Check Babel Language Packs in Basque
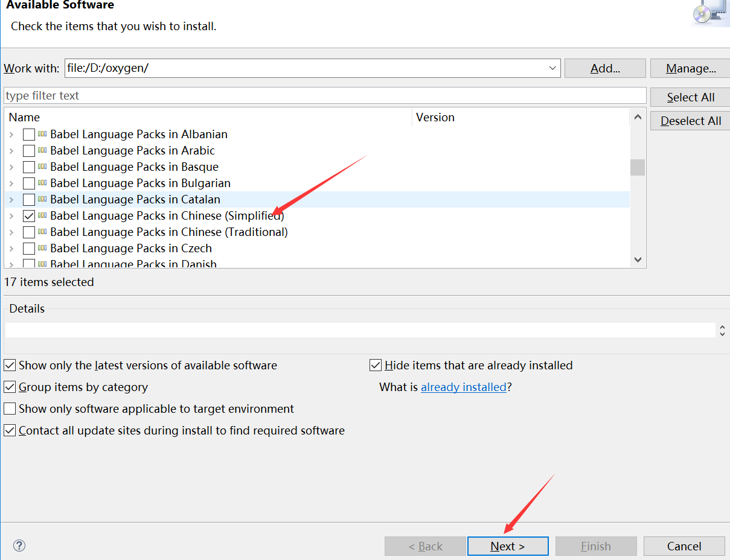This screenshot has width=730, height=560. click(x=28, y=167)
